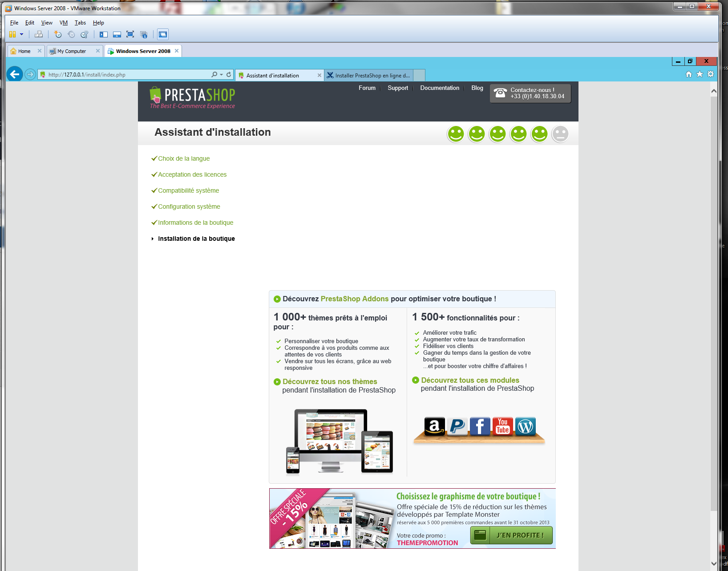Open the VM menu
Screen dimensions: 728x571
click(x=64, y=23)
